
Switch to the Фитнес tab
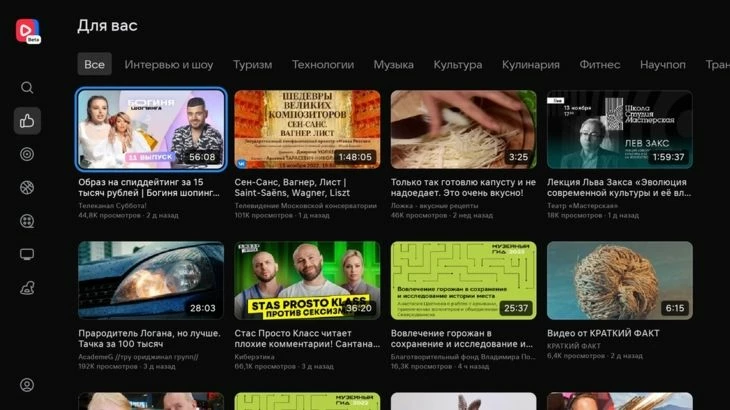pyautogui.click(x=600, y=65)
